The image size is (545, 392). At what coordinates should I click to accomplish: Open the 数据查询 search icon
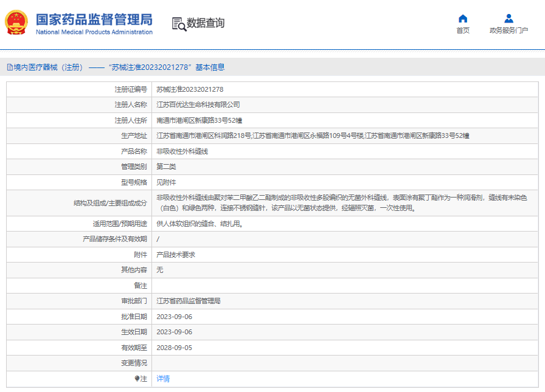click(x=179, y=24)
